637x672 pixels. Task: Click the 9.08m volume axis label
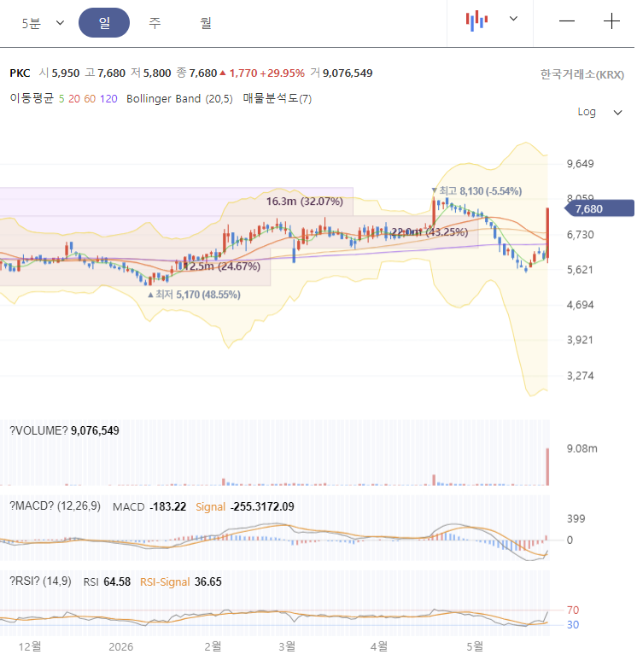pyautogui.click(x=581, y=449)
